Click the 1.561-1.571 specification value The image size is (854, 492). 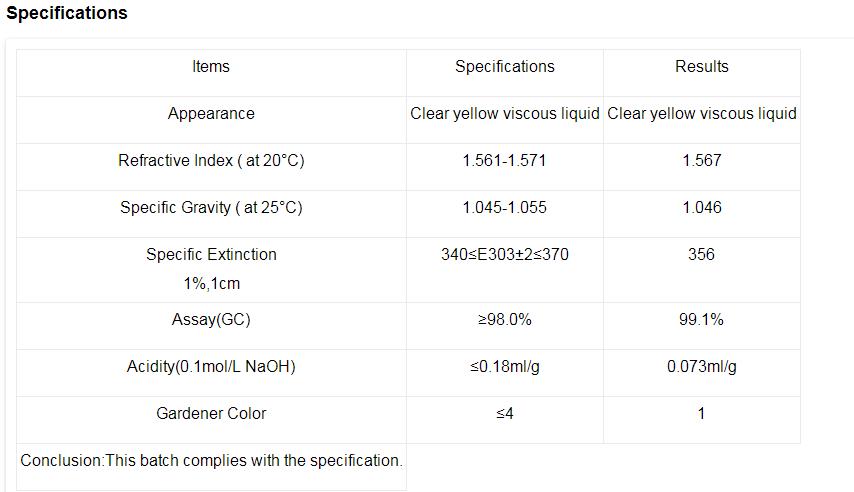tap(505, 161)
